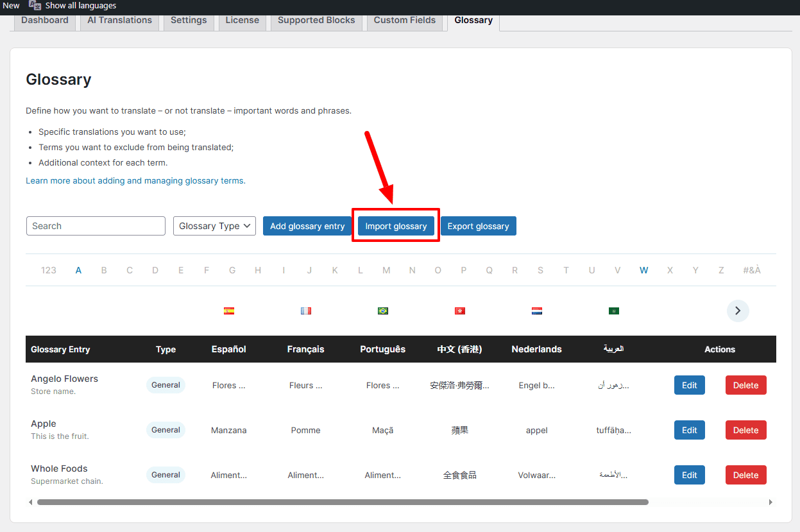Edit the Angelo Flowers entry

pyautogui.click(x=690, y=385)
